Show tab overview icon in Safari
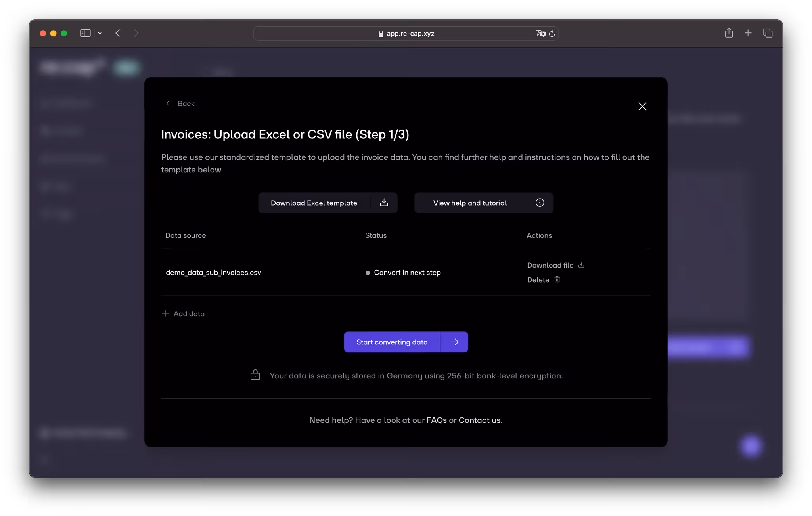The height and width of the screenshot is (516, 812). pyautogui.click(x=768, y=33)
